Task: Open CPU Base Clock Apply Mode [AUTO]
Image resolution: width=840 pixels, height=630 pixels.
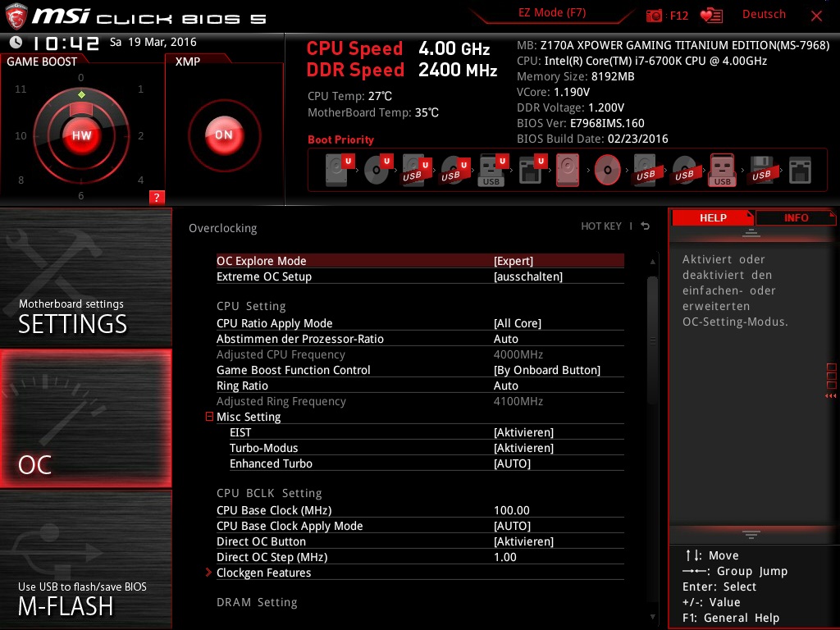Action: click(x=420, y=526)
